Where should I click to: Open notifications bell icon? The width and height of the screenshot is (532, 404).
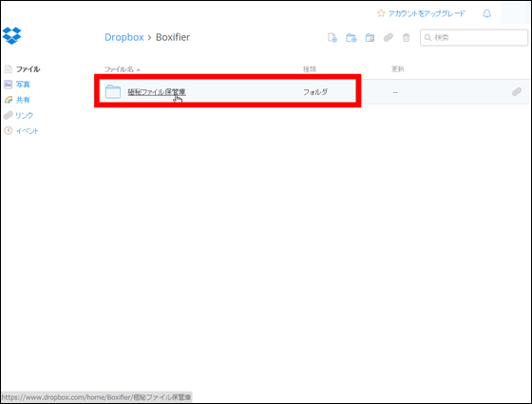coord(486,13)
